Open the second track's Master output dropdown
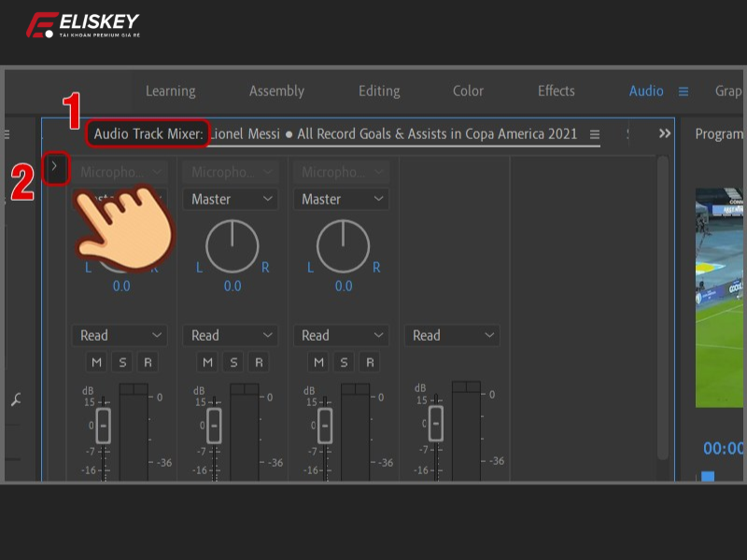The height and width of the screenshot is (560, 747). point(231,199)
